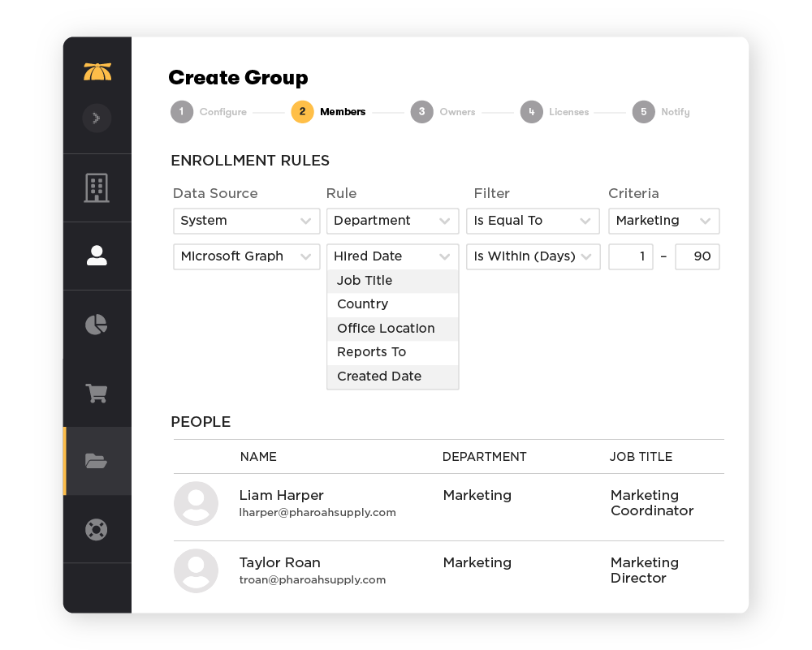Image resolution: width=812 pixels, height=650 pixels.
Task: Open the System data source dropdown
Action: 246,221
